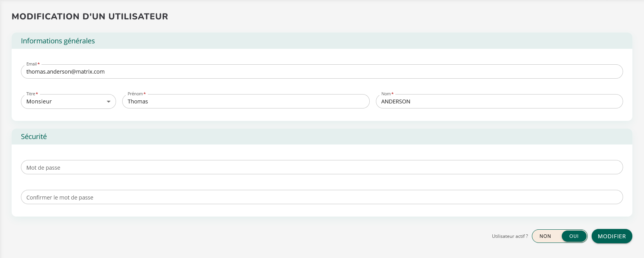Click the Modification d'un utilisateur page title

tap(90, 17)
